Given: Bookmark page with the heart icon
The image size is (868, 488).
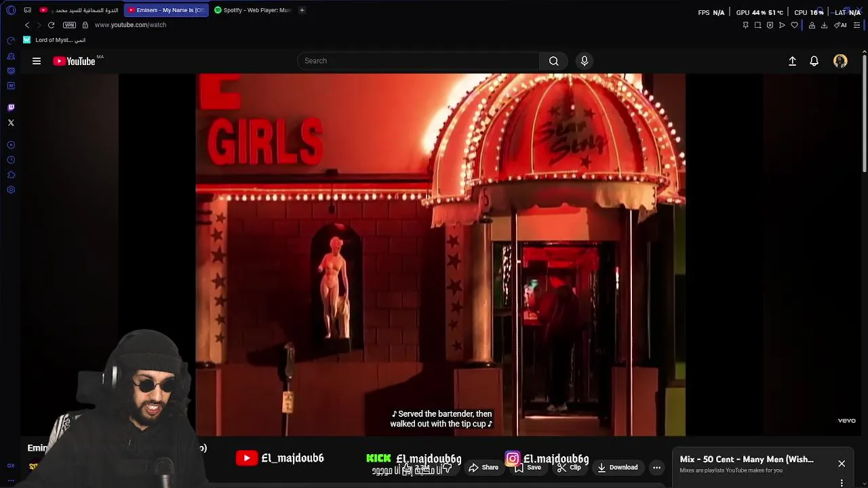Looking at the screenshot, I should pos(794,25).
